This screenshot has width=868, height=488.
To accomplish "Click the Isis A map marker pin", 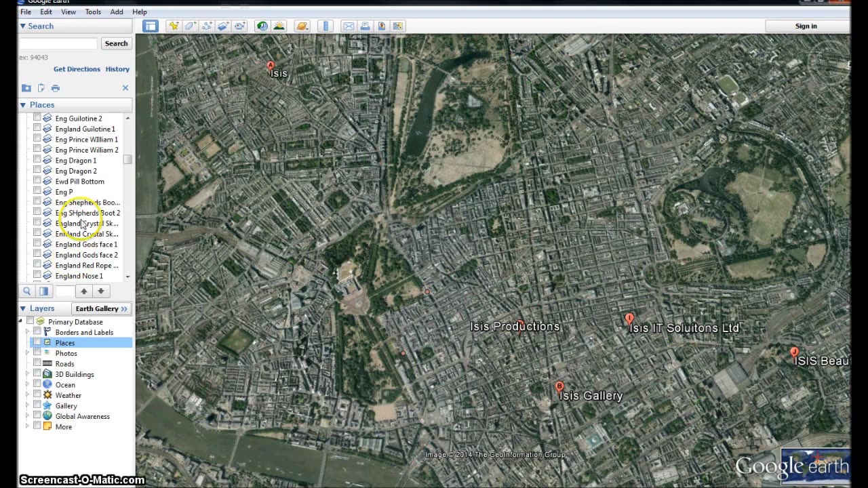I will pos(271,66).
